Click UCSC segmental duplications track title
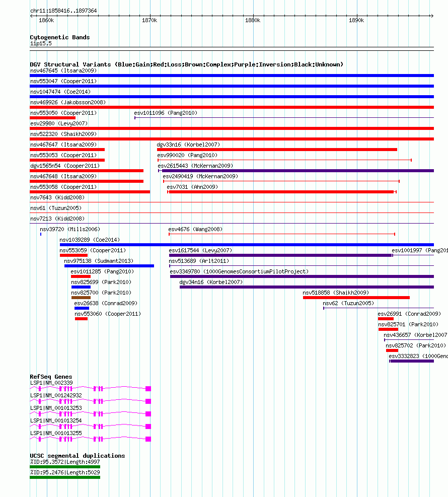Screen dimensions: 448x497 click(78, 456)
